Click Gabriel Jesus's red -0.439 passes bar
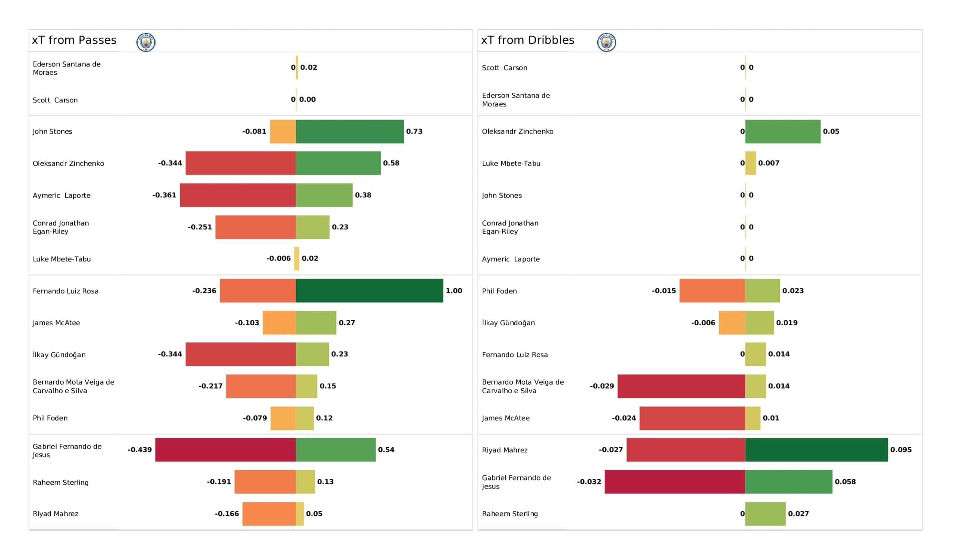954x560 pixels. [x=225, y=449]
